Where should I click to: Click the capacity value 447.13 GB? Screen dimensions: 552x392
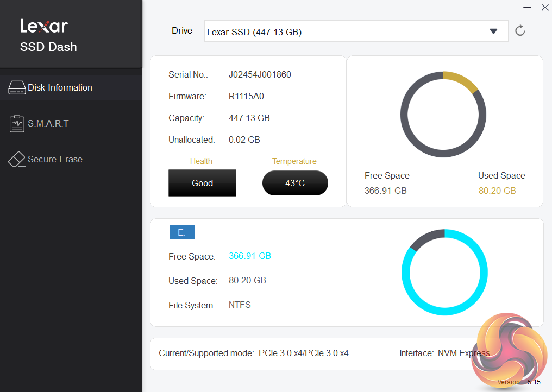click(x=249, y=118)
